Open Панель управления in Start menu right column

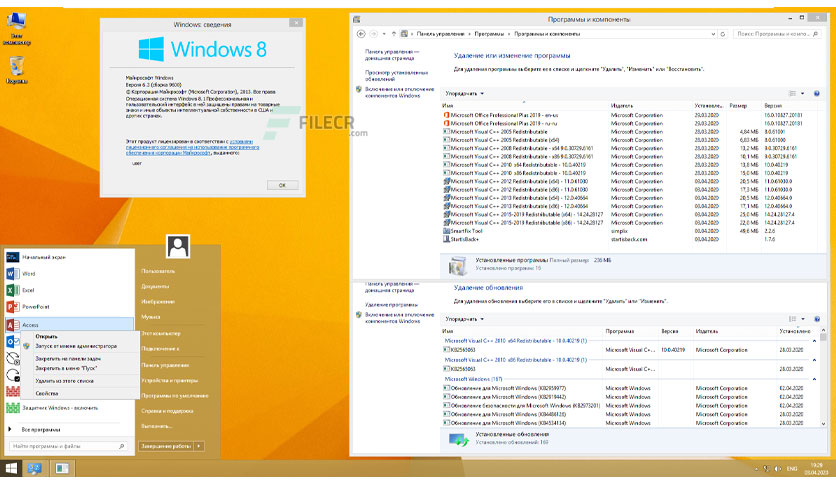click(165, 365)
